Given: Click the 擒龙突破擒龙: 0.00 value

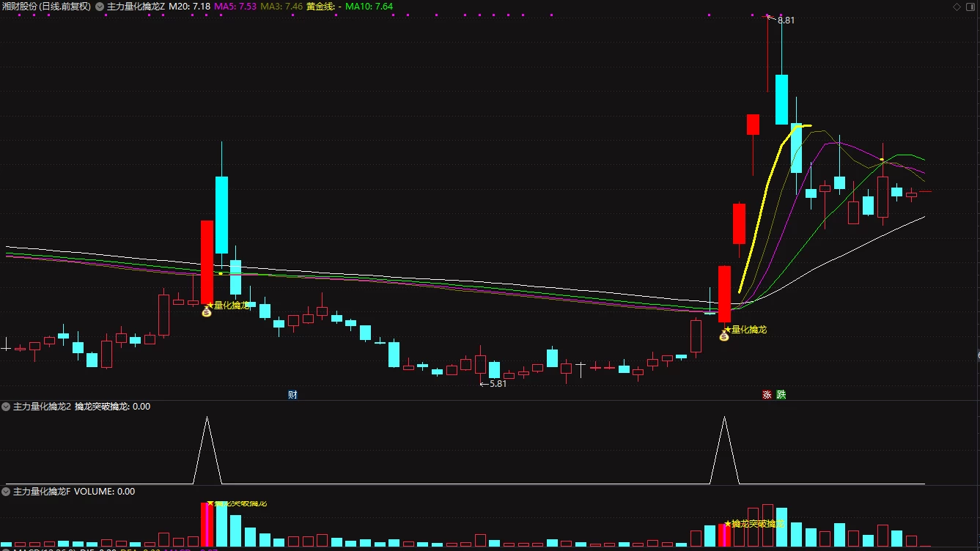Looking at the screenshot, I should [112, 407].
